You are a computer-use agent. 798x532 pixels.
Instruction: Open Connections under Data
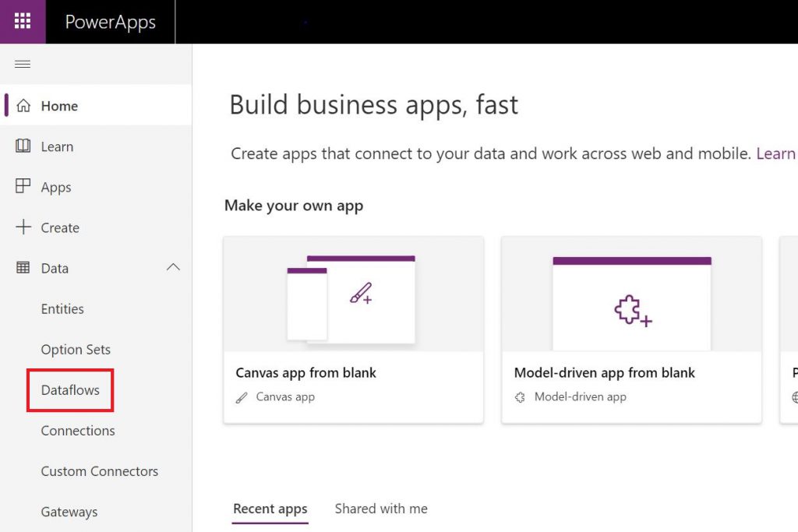78,431
